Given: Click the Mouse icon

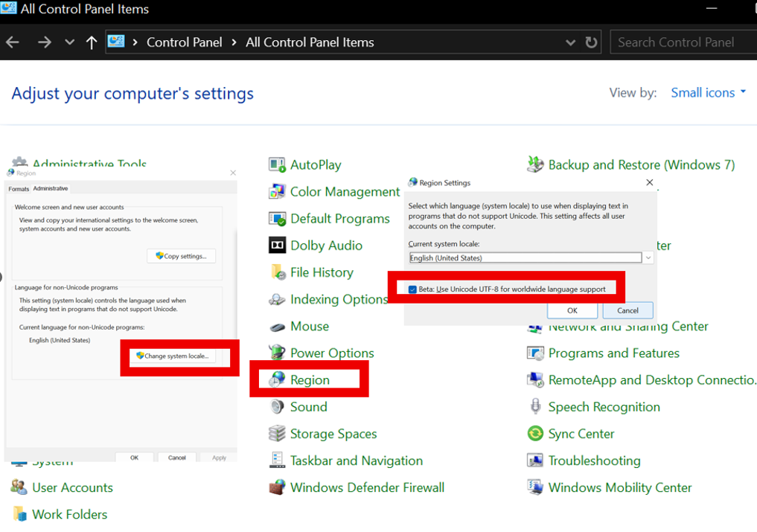Looking at the screenshot, I should click(277, 327).
